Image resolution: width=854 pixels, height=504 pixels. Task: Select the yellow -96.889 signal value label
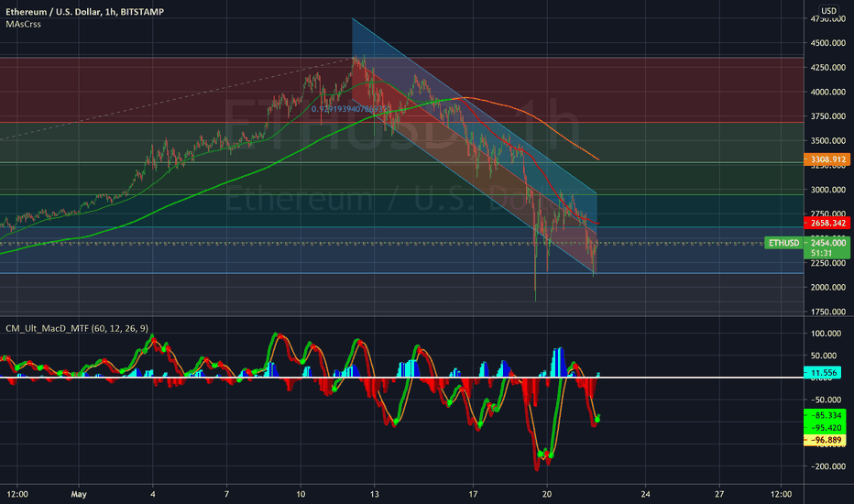click(825, 440)
